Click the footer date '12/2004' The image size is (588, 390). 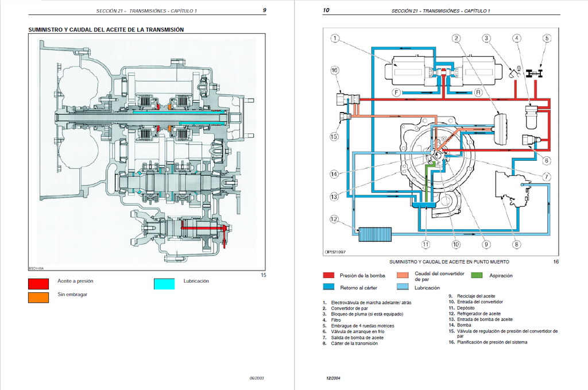pyautogui.click(x=333, y=378)
